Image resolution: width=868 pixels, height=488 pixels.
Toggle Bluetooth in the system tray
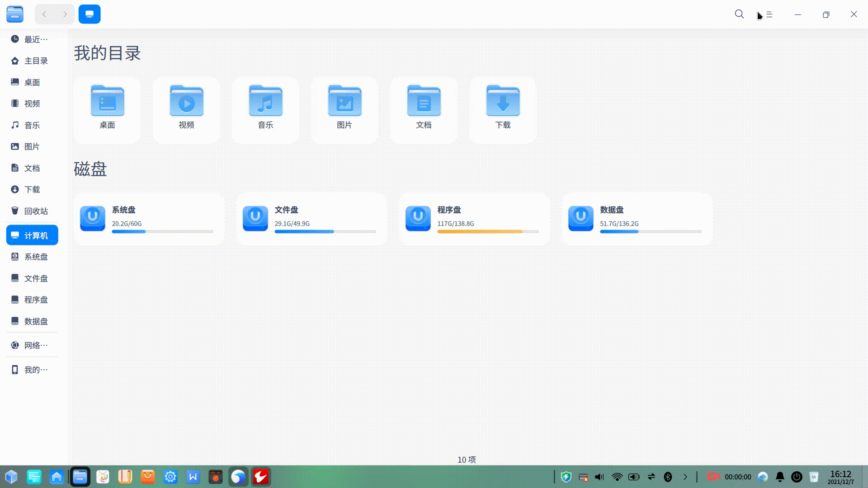[x=669, y=476]
